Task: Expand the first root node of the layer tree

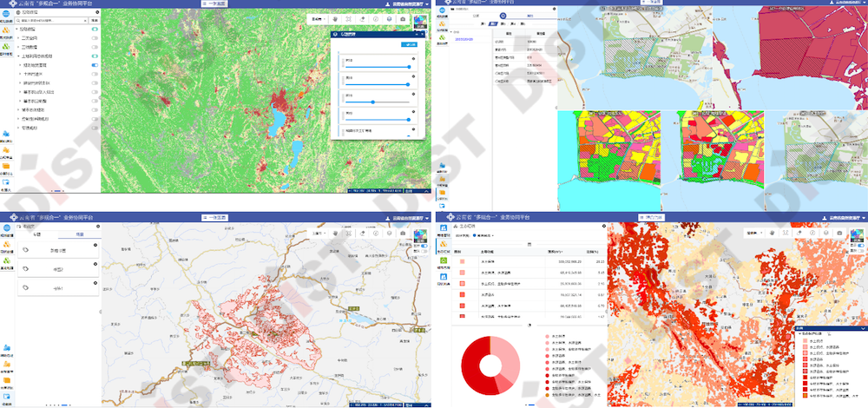Action: pos(20,29)
